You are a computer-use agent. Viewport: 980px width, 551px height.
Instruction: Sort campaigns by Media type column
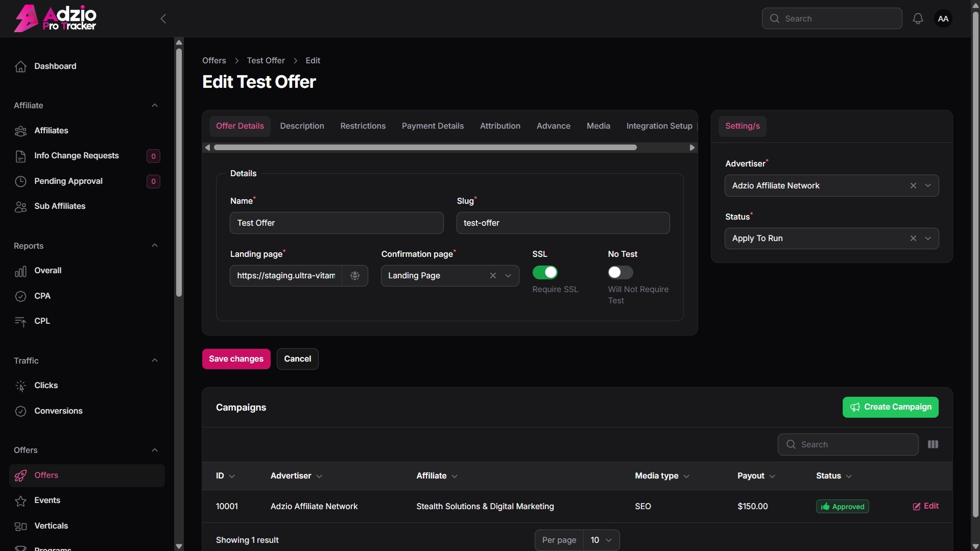point(662,476)
